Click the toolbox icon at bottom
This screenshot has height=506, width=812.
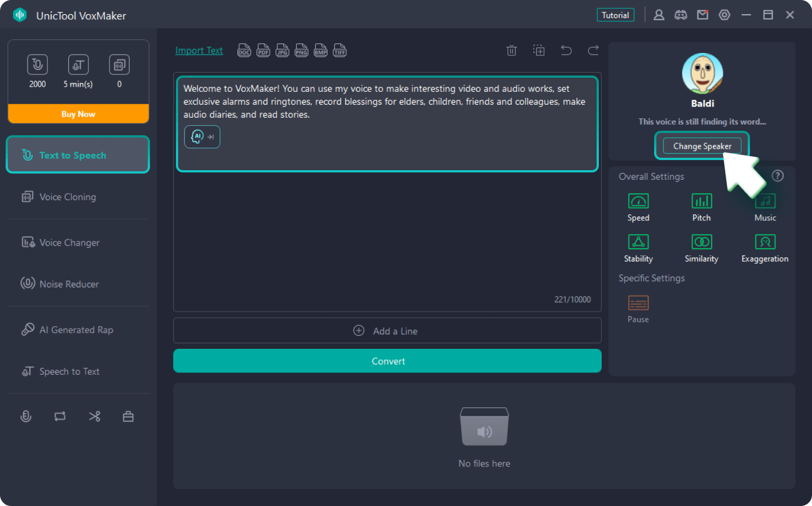pos(128,416)
